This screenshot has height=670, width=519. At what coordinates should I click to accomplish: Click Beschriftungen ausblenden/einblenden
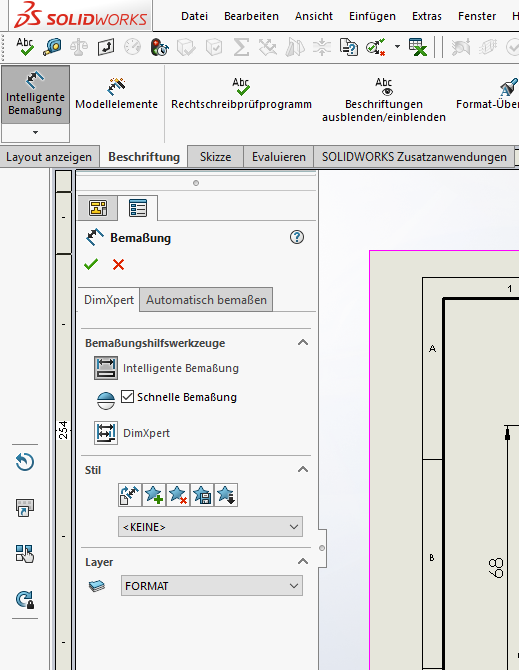pyautogui.click(x=384, y=100)
